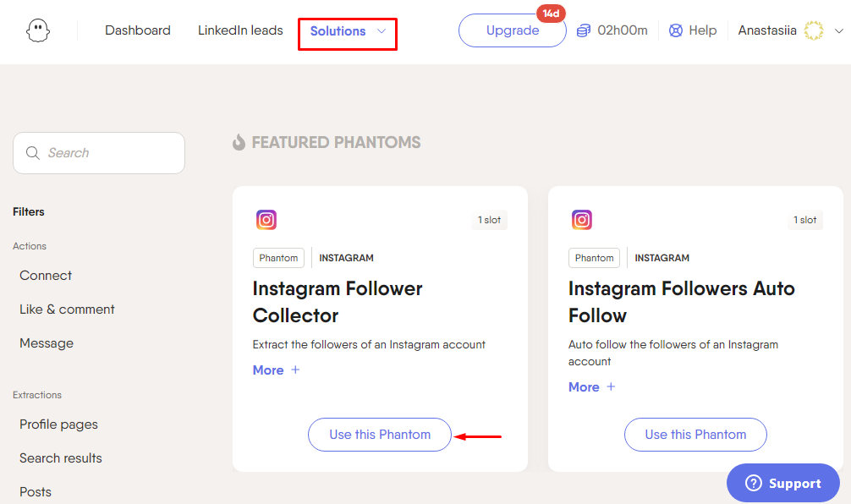851x504 pixels.
Task: Open Help via the lifebuoy icon
Action: pos(676,30)
